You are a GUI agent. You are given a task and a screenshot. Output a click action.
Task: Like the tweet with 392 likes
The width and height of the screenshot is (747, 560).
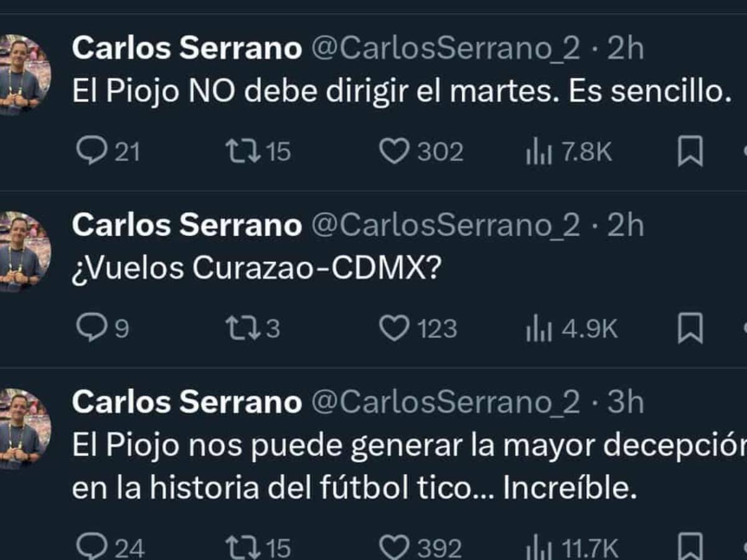(394, 548)
